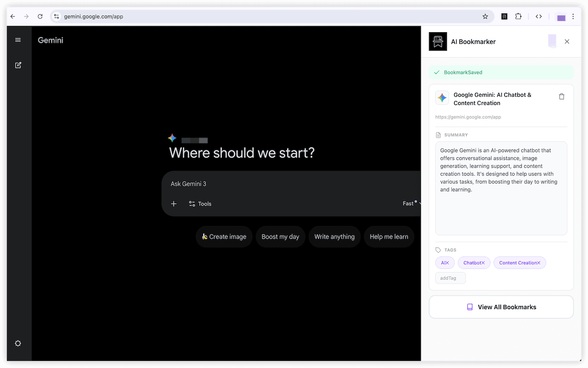The image size is (588, 368).
Task: Open a new chat with the compose icon
Action: pos(18,65)
